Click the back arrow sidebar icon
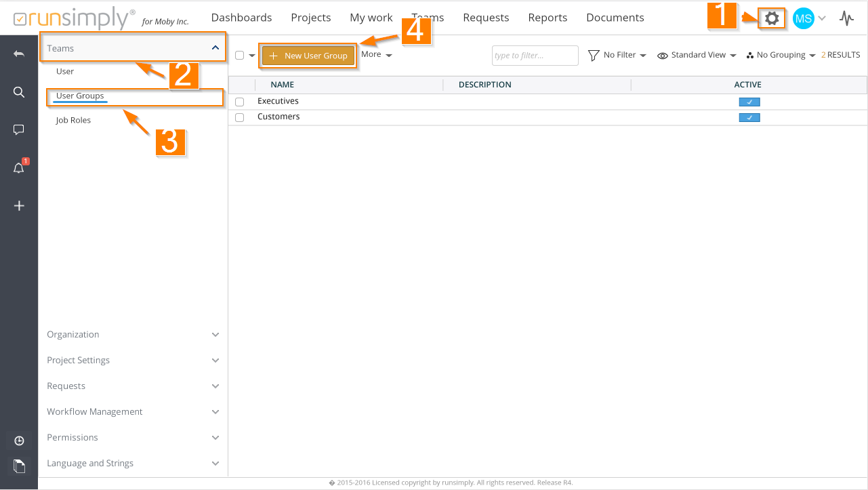 coord(19,54)
